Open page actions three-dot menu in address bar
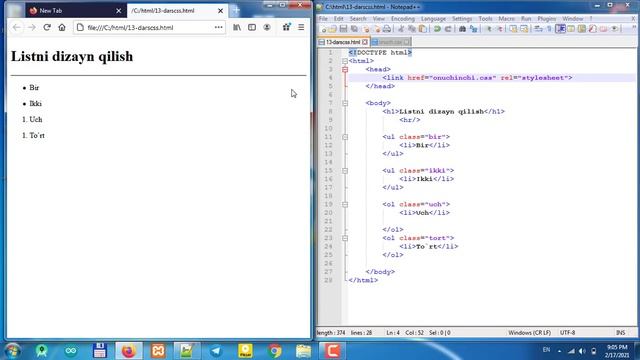Viewport: 640px width, 360px height. [x=219, y=27]
